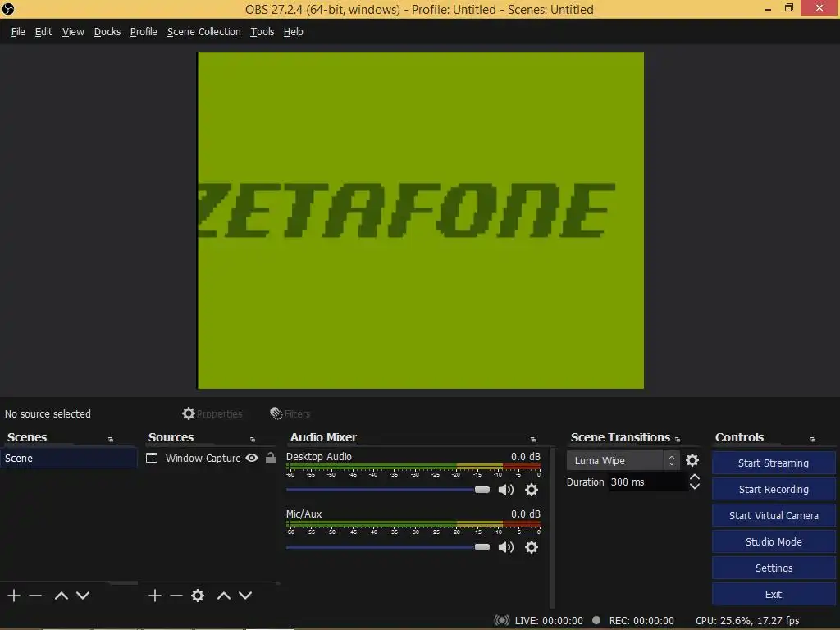Open Mic/Aux gear settings
This screenshot has width=840, height=630.
pyautogui.click(x=531, y=547)
